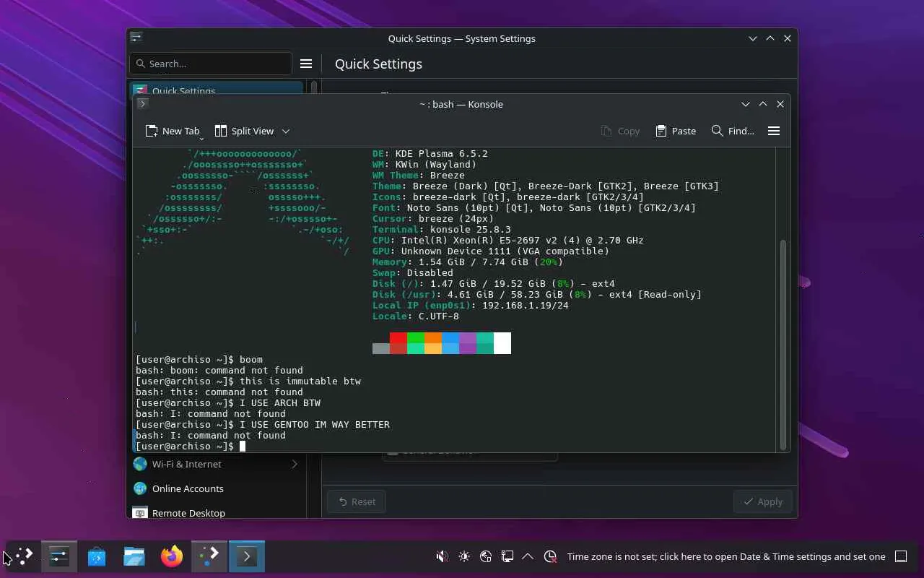Click the 'I USE GENTOO IM WAY BETTER' command text
Viewport: 924px width, 578px height.
pyautogui.click(x=315, y=424)
